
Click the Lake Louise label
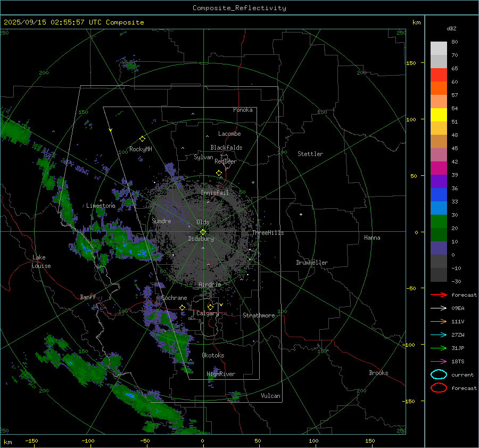point(41,262)
